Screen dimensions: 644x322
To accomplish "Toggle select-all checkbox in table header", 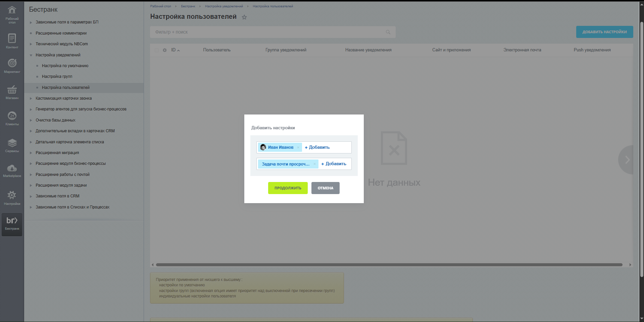I will coord(157,50).
